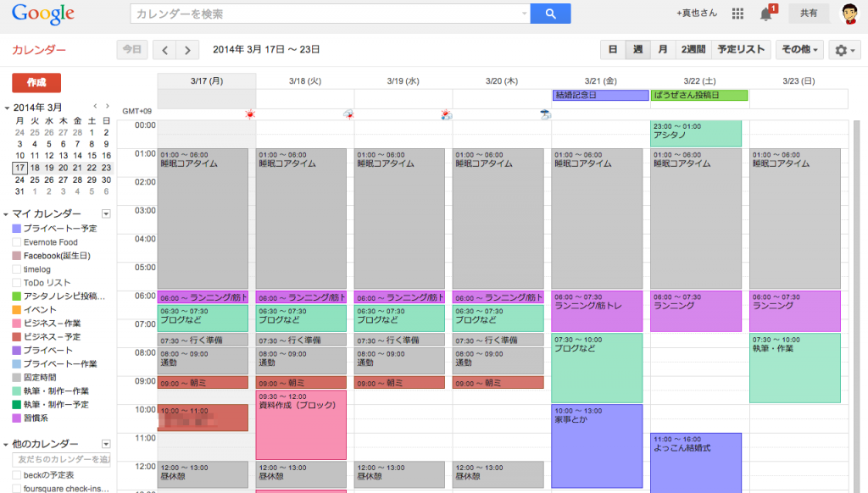The height and width of the screenshot is (493, 868).
Task: Click the blue search magnifier button
Action: coord(550,14)
